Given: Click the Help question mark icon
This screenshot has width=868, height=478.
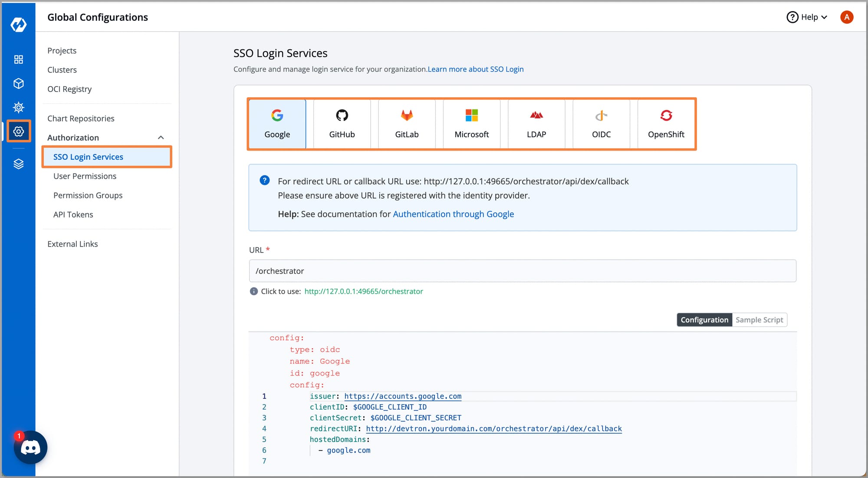Looking at the screenshot, I should (x=792, y=17).
